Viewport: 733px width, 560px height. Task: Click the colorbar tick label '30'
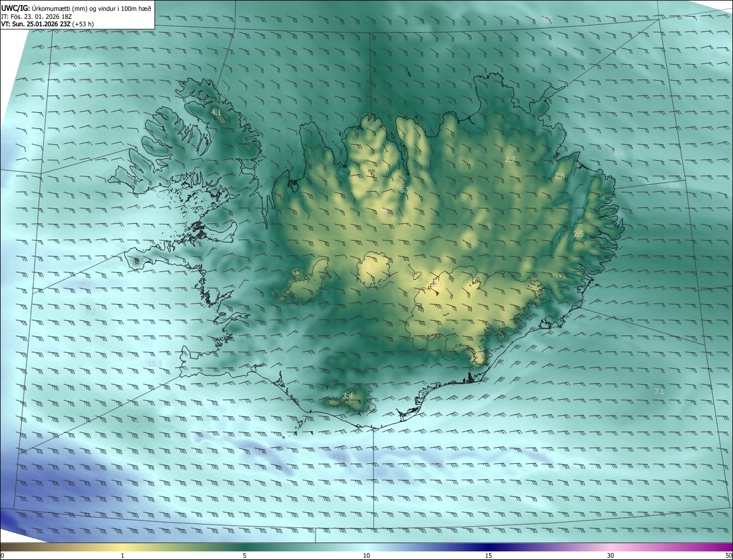pyautogui.click(x=610, y=556)
